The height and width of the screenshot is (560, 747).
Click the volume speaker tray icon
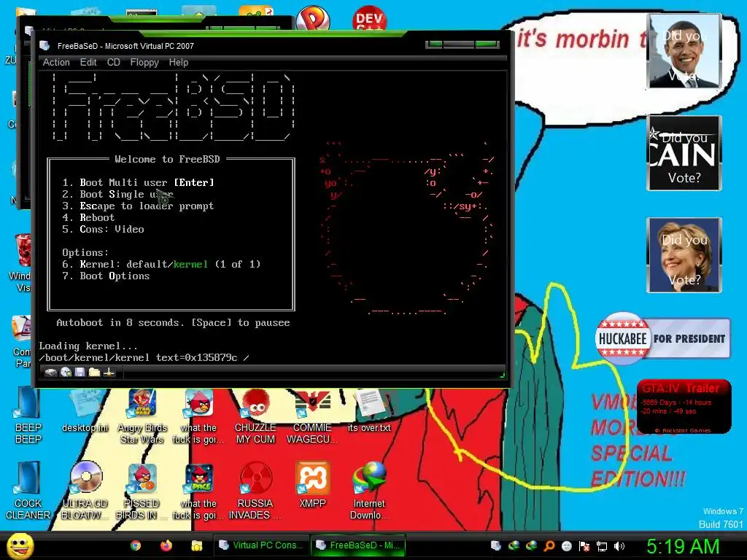tap(619, 546)
